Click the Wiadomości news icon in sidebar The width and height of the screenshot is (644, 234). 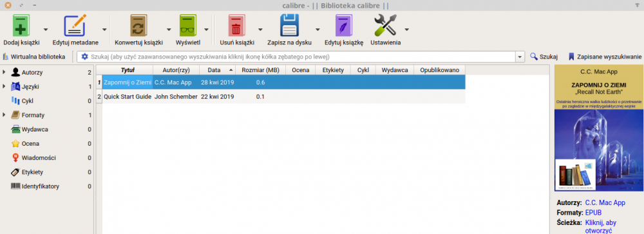point(15,157)
